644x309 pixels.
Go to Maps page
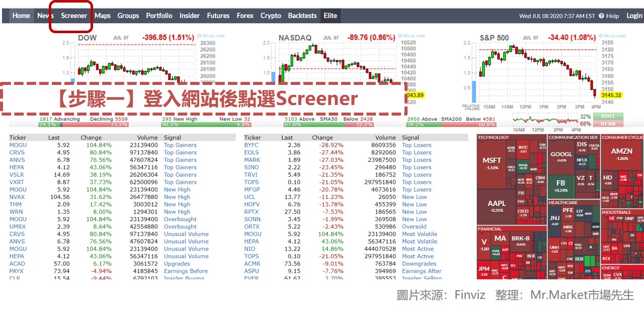103,16
